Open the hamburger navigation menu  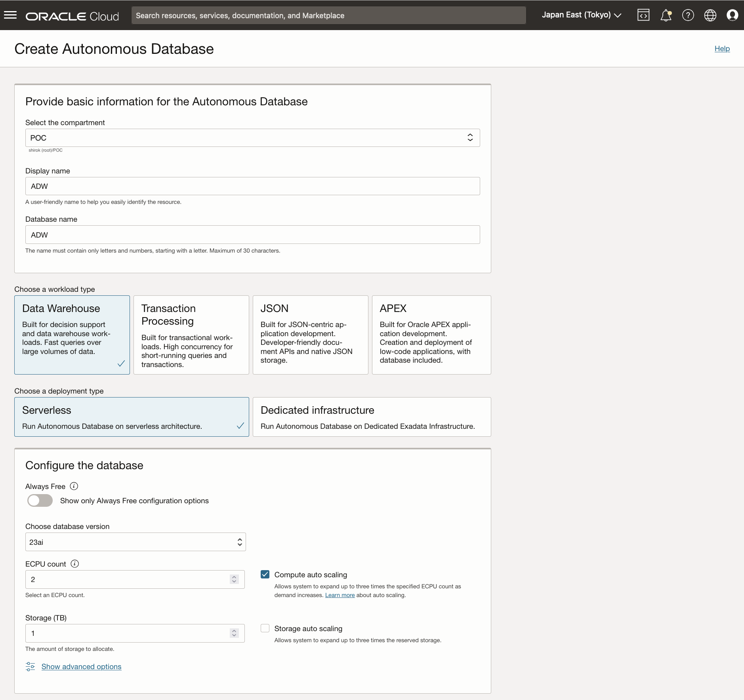tap(10, 15)
